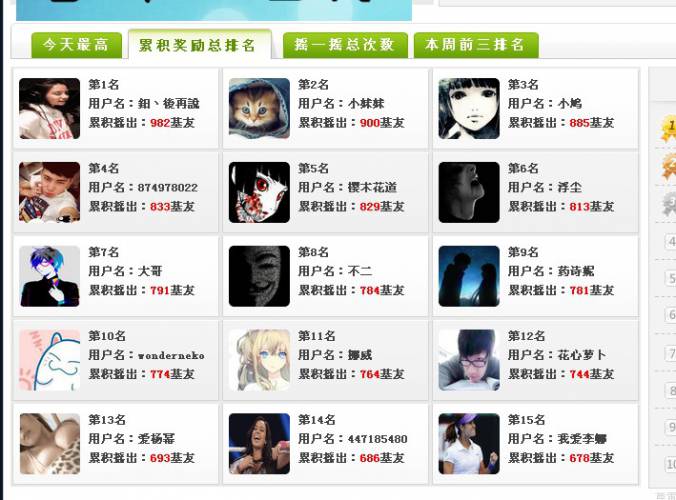Click the dark screaming face avatar of rank 6
The height and width of the screenshot is (500, 676).
469,192
